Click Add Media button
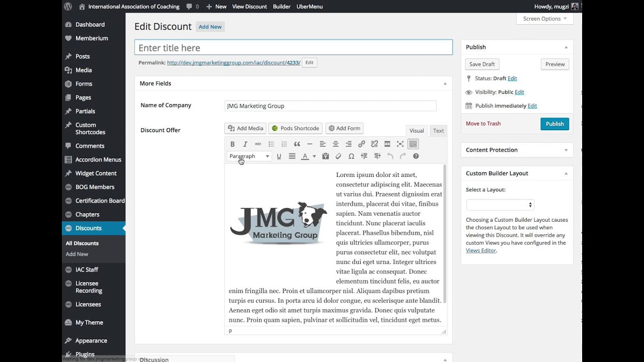The width and height of the screenshot is (644, 362). 246,128
